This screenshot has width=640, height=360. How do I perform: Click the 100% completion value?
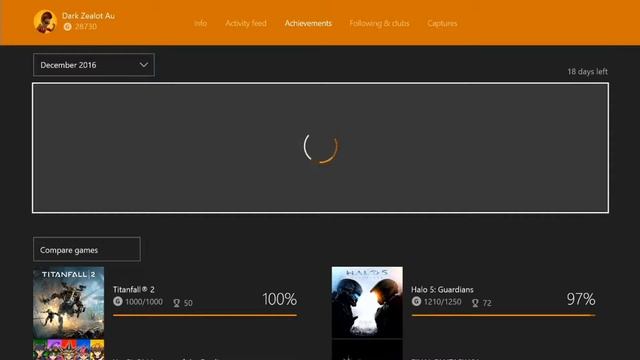(x=279, y=299)
